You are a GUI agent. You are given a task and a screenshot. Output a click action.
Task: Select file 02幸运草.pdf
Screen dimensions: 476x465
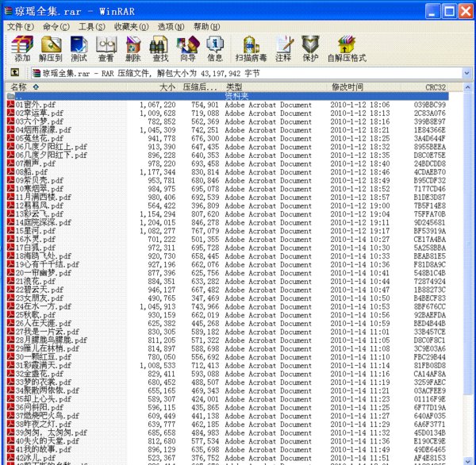40,113
